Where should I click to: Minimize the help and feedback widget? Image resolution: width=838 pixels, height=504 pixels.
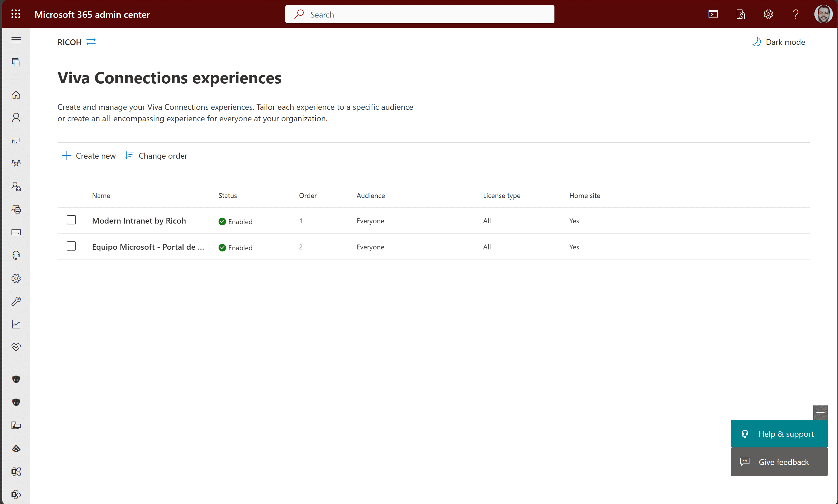(x=820, y=413)
